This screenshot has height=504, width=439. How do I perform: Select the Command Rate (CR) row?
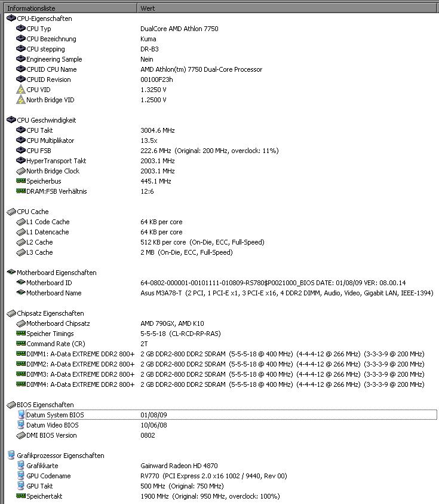coord(222,344)
